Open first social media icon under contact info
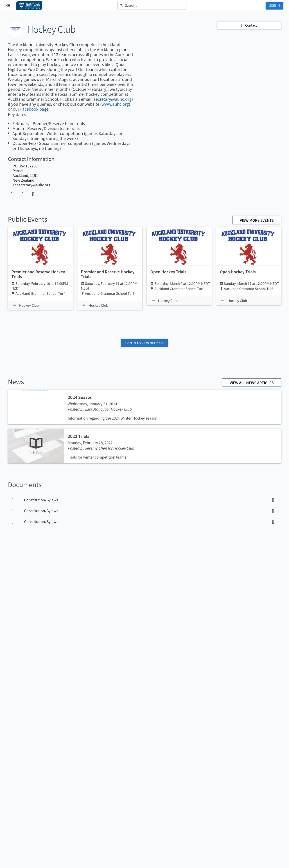289x868 pixels. coord(11,194)
